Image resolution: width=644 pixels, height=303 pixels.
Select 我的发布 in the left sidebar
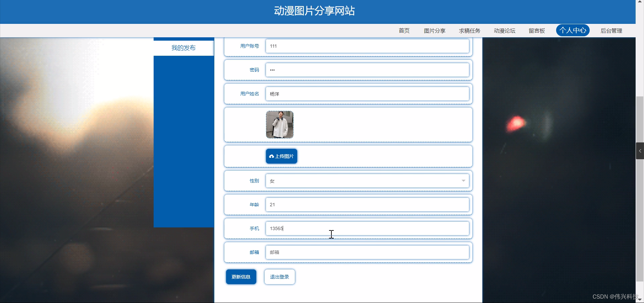point(183,48)
